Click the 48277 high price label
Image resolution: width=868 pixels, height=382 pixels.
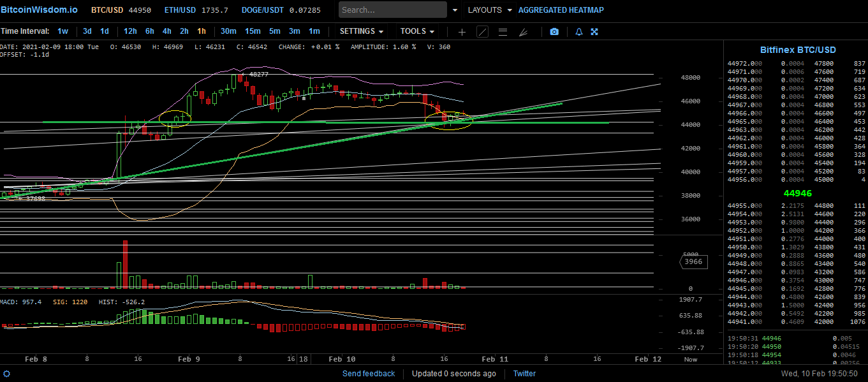point(258,75)
